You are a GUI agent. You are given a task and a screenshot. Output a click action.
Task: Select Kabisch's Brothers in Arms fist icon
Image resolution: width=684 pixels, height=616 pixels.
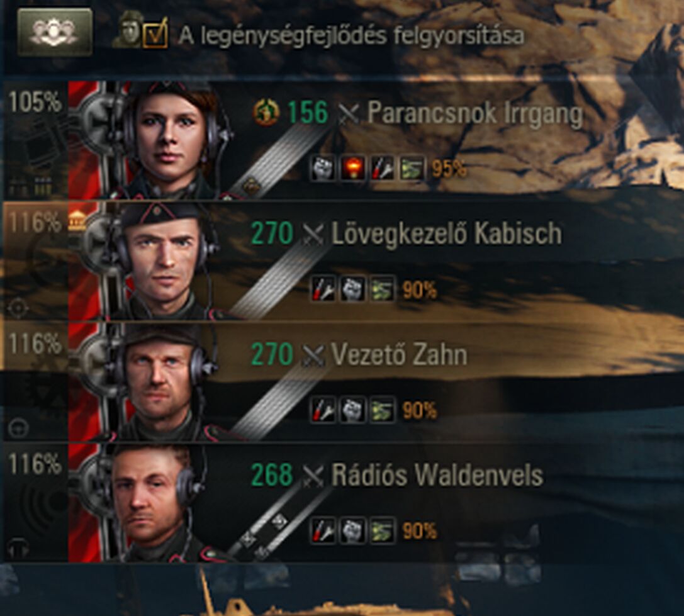coord(352,289)
